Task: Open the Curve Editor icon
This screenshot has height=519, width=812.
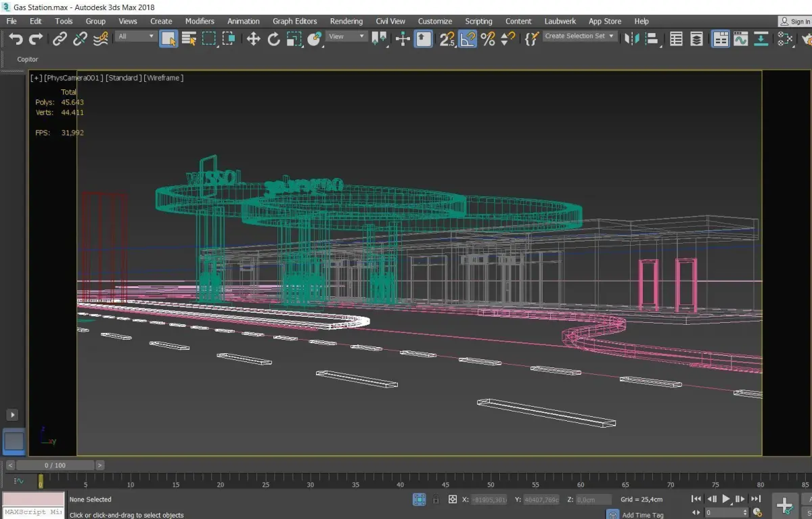Action: pyautogui.click(x=740, y=39)
